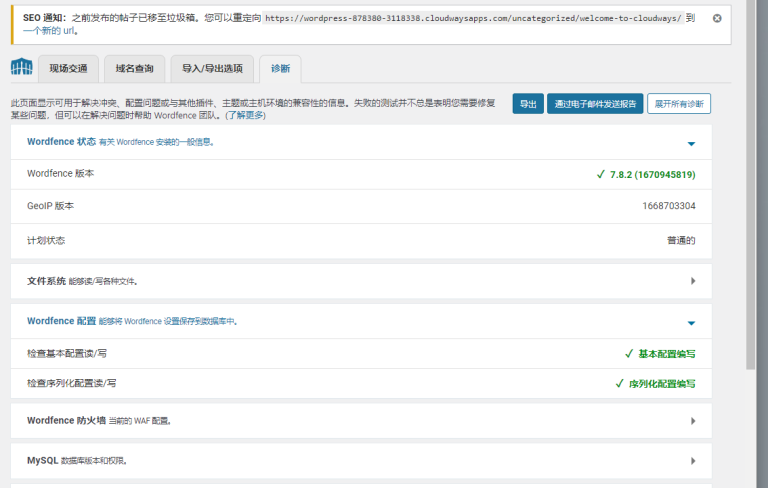Click the MySQL heading text
This screenshot has height=488, width=768.
(43, 461)
